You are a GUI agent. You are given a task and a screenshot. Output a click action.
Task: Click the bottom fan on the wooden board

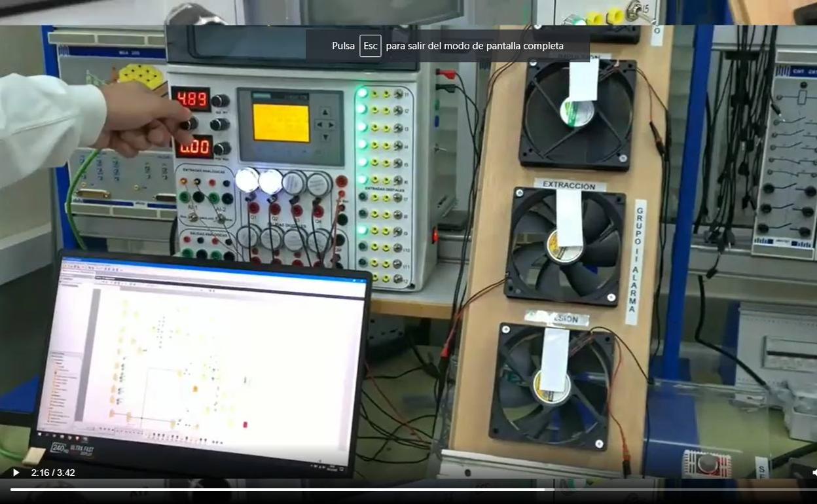tap(551, 386)
